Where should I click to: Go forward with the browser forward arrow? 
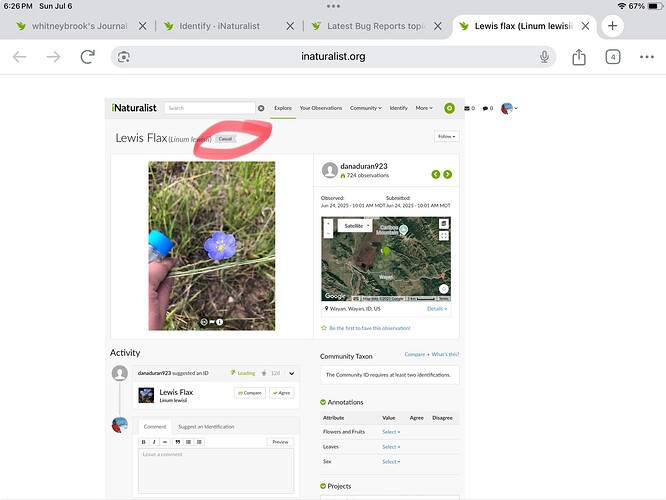54,56
